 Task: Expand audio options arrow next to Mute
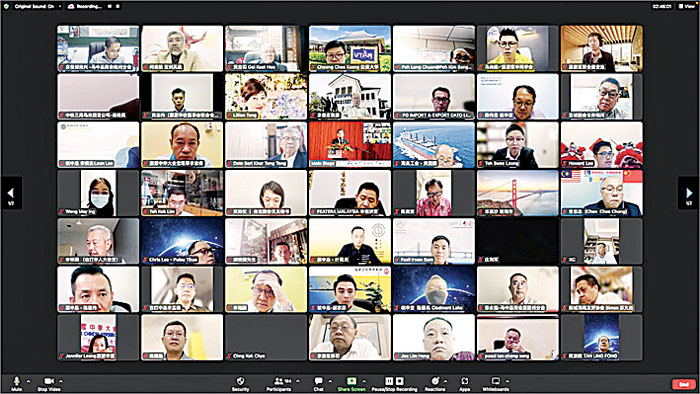coord(29,381)
